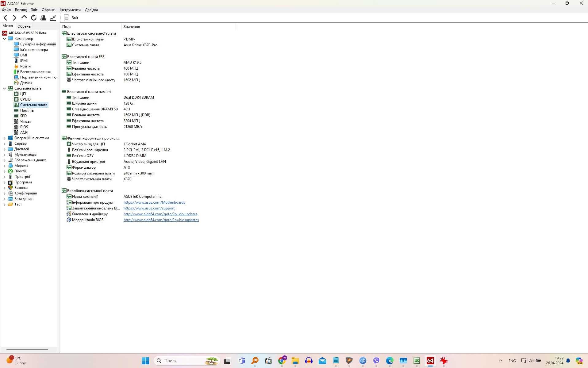Image resolution: width=588 pixels, height=368 pixels.
Task: Open Електроживлення in the tree
Action: pos(35,72)
